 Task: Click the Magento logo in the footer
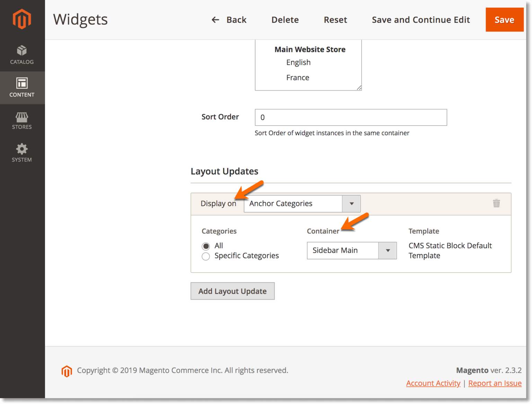(66, 371)
